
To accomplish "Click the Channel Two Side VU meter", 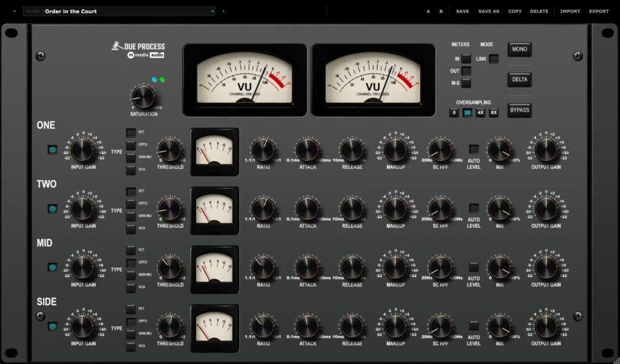I will (x=373, y=80).
